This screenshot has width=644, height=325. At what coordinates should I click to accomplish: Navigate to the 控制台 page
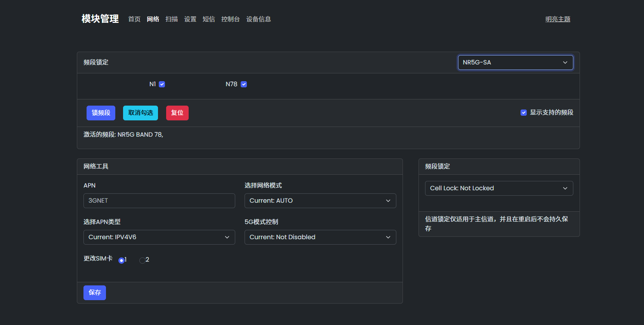[231, 19]
